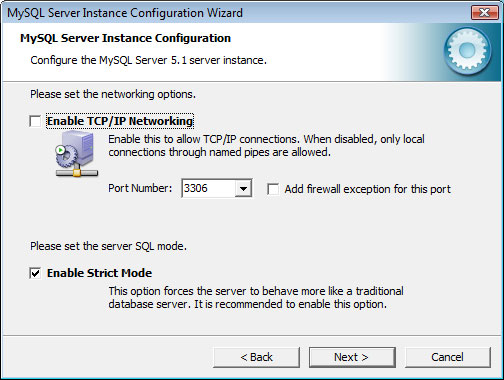
Task: Close the wizard with the red X
Action: pos(484,13)
